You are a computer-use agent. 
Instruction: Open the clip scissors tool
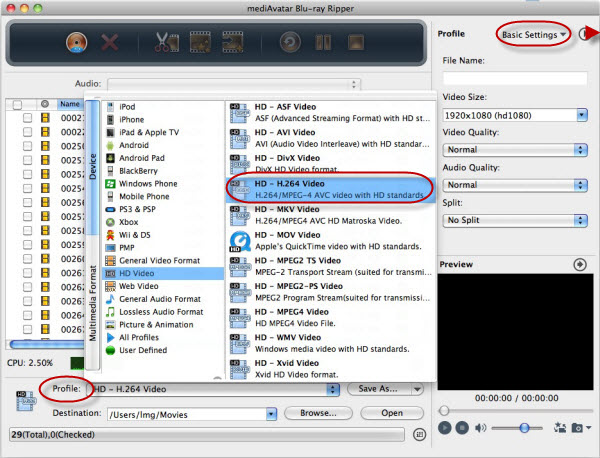click(x=167, y=42)
